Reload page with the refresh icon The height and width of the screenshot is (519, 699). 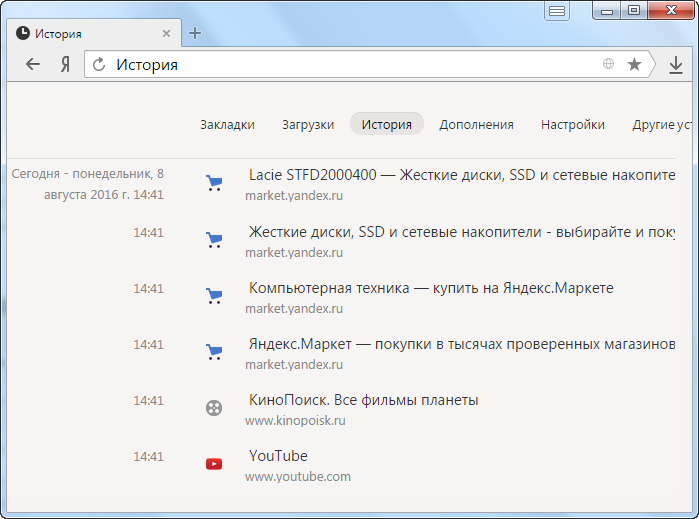[x=99, y=65]
